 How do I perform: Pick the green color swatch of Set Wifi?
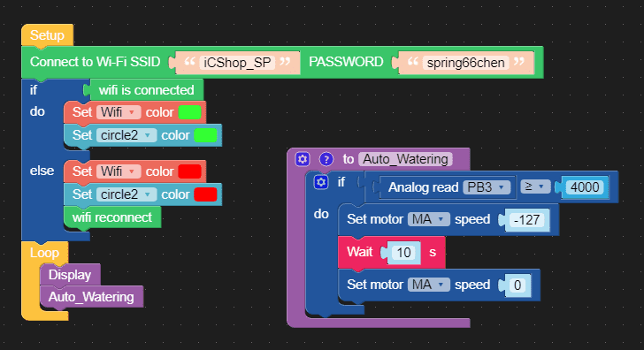click(189, 112)
